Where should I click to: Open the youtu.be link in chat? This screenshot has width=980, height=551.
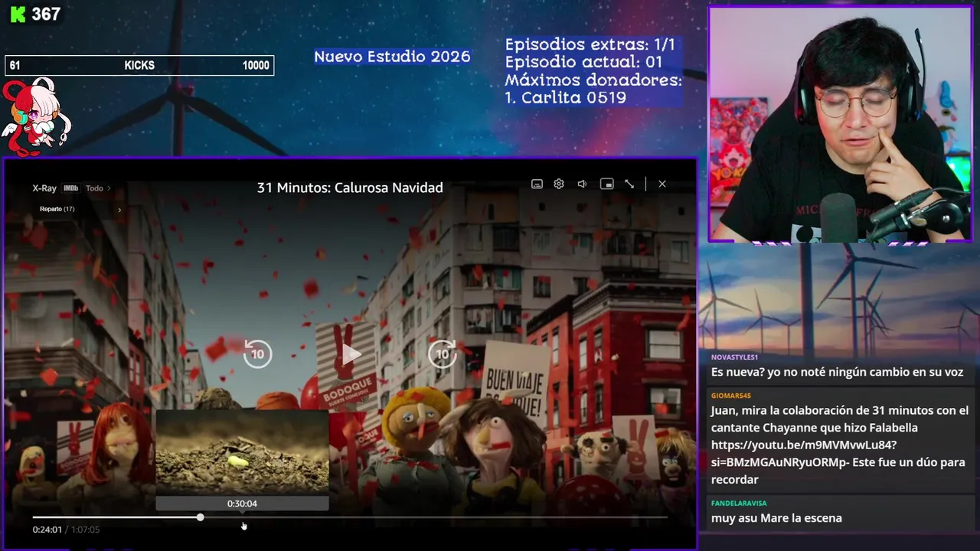(804, 453)
